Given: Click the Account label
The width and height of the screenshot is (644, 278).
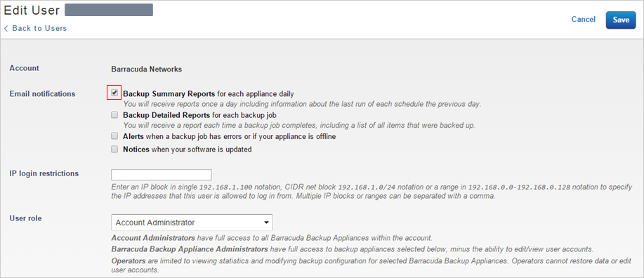Looking at the screenshot, I should 25,68.
